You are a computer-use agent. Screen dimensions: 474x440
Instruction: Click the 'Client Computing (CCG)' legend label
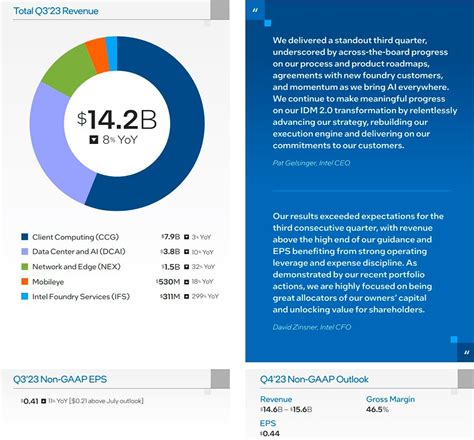pos(75,237)
